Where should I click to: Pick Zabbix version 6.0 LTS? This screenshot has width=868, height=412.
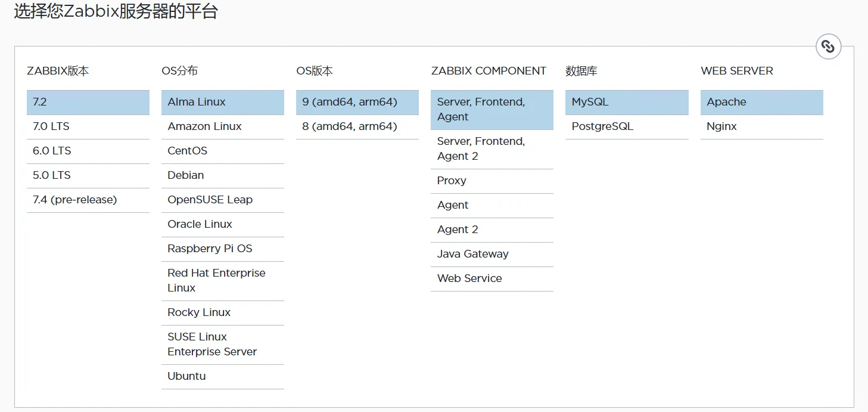coord(88,151)
